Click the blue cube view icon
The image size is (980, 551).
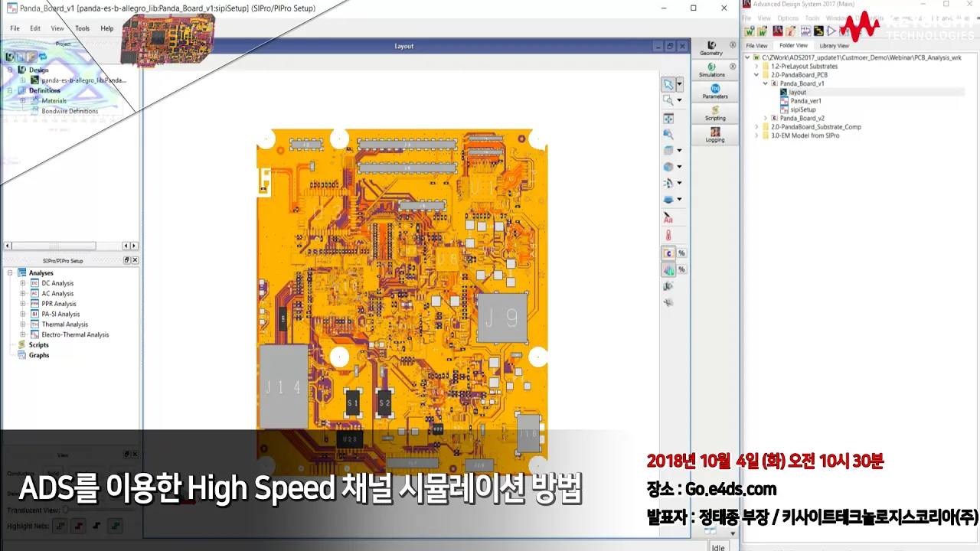pos(668,166)
